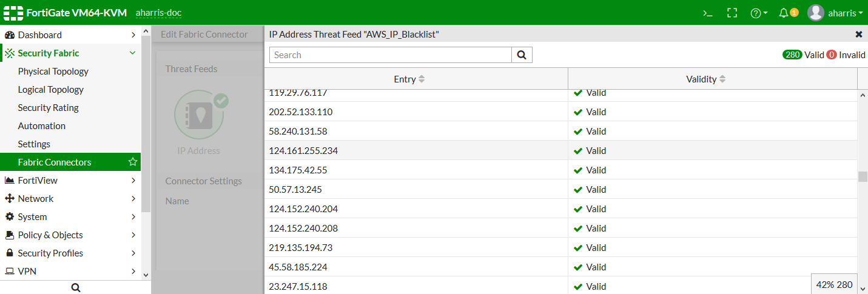Click the entry list vertical scrollbar thumb

(862, 176)
